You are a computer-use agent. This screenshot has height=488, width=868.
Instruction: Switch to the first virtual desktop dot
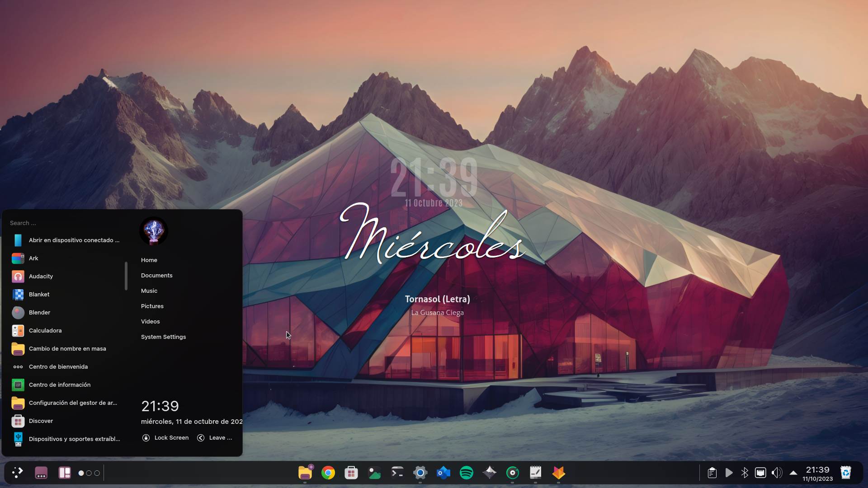pyautogui.click(x=81, y=473)
